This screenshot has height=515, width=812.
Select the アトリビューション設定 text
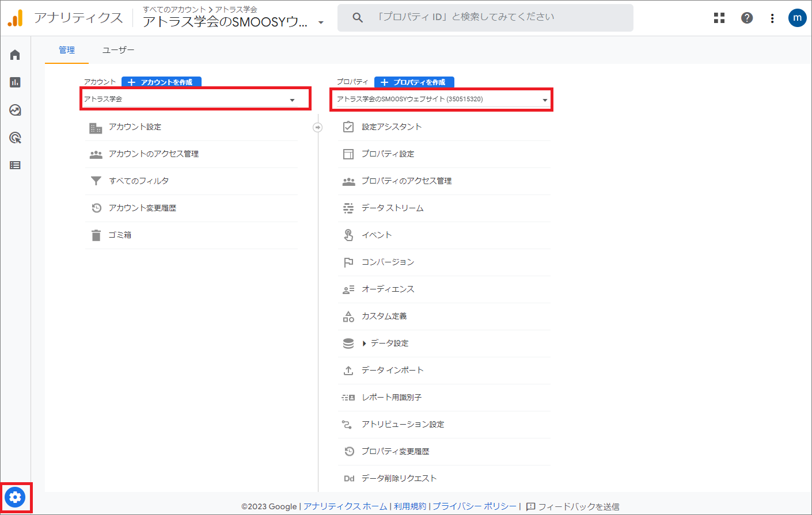[403, 425]
